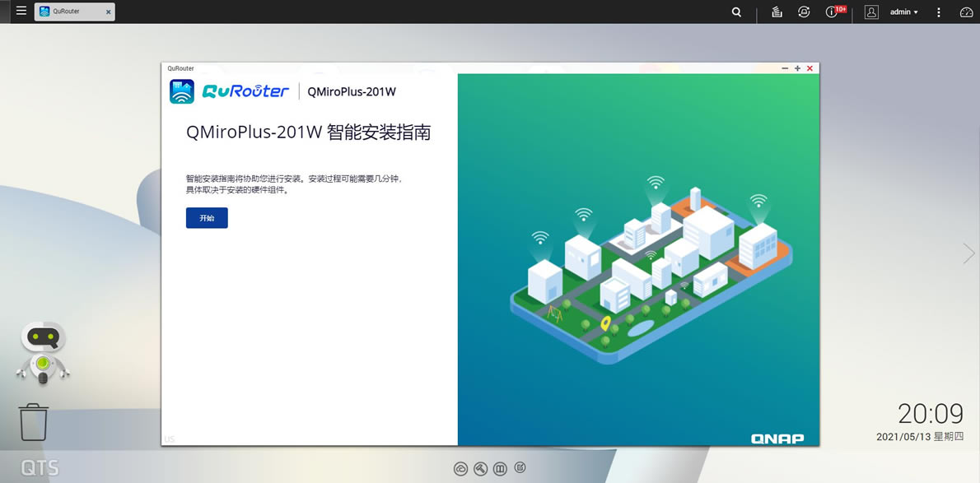Click the QuRouter app logo icon
Image resolution: width=980 pixels, height=483 pixels.
pyautogui.click(x=182, y=91)
